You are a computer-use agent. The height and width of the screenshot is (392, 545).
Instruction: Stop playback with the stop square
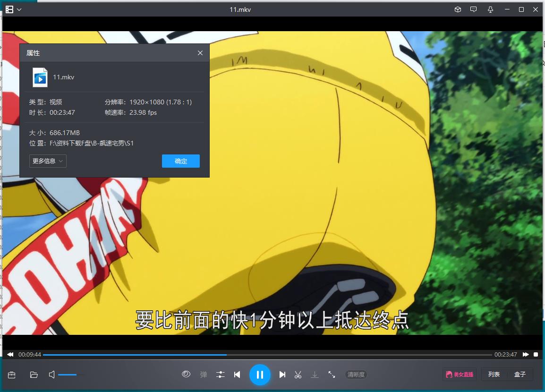coord(536,355)
